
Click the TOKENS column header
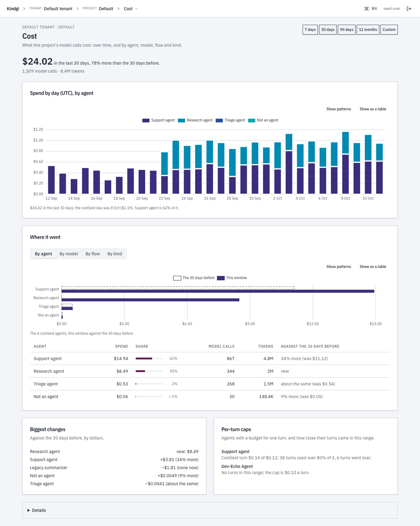(x=266, y=346)
